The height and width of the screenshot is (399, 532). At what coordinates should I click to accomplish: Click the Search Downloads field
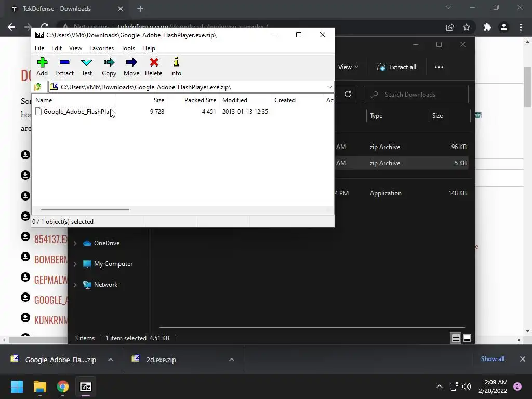coord(416,95)
